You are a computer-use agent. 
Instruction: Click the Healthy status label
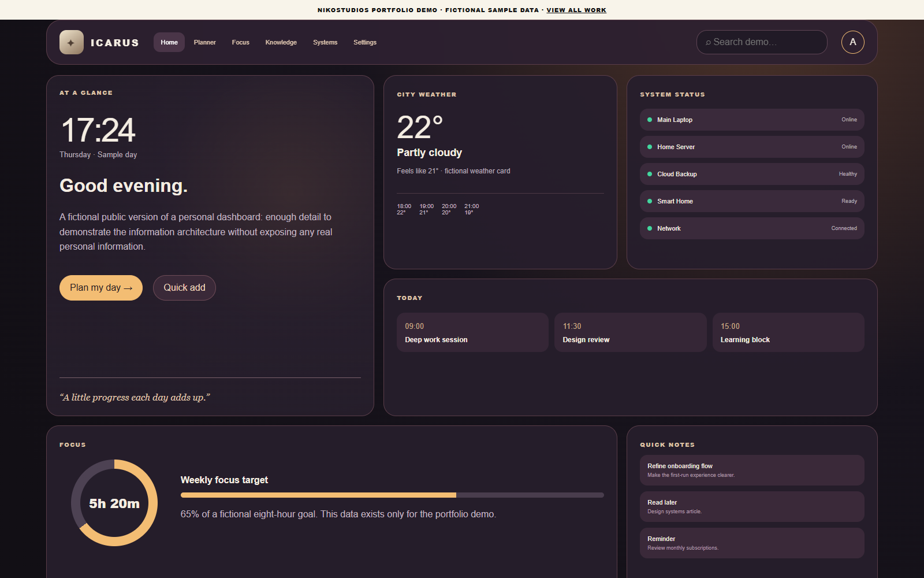(x=848, y=174)
